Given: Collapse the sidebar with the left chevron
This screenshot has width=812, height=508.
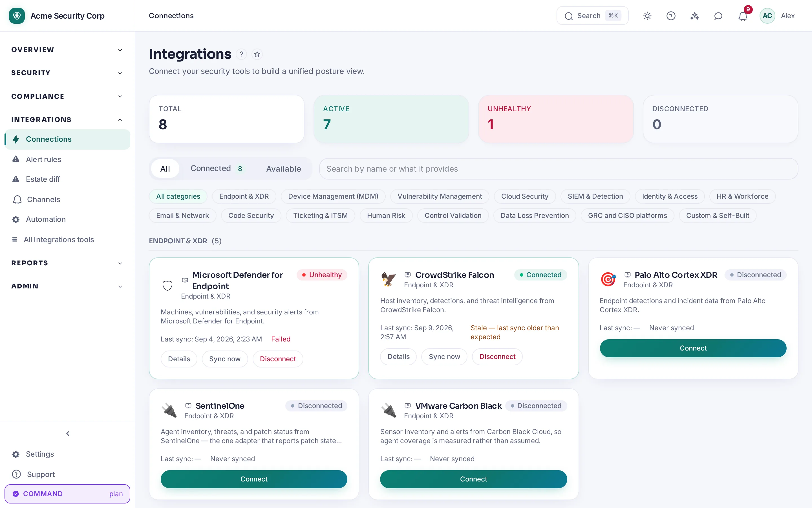Looking at the screenshot, I should (x=67, y=433).
